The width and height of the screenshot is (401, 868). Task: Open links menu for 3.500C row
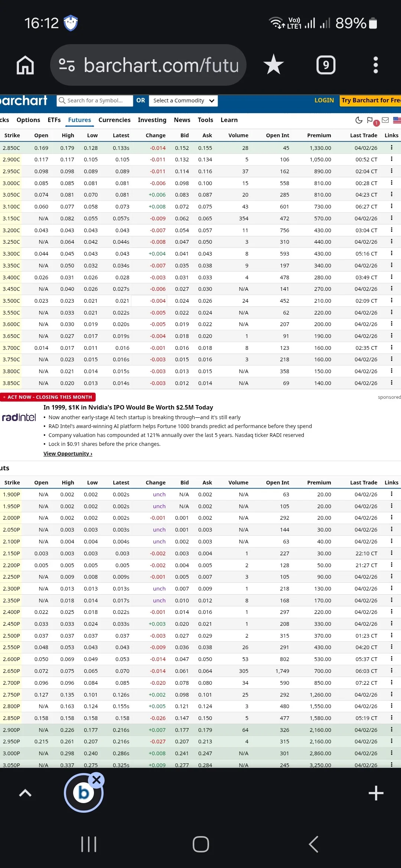coord(391,300)
